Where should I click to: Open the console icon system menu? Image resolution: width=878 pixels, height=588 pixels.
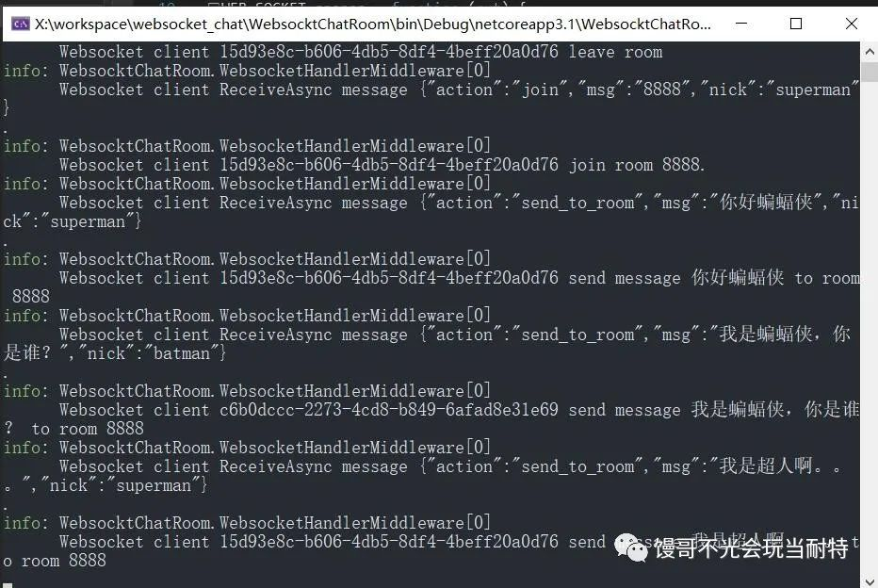point(20,24)
